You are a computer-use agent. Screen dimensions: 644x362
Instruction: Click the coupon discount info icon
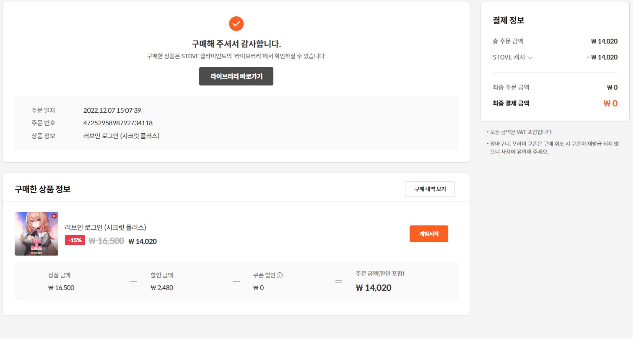280,275
